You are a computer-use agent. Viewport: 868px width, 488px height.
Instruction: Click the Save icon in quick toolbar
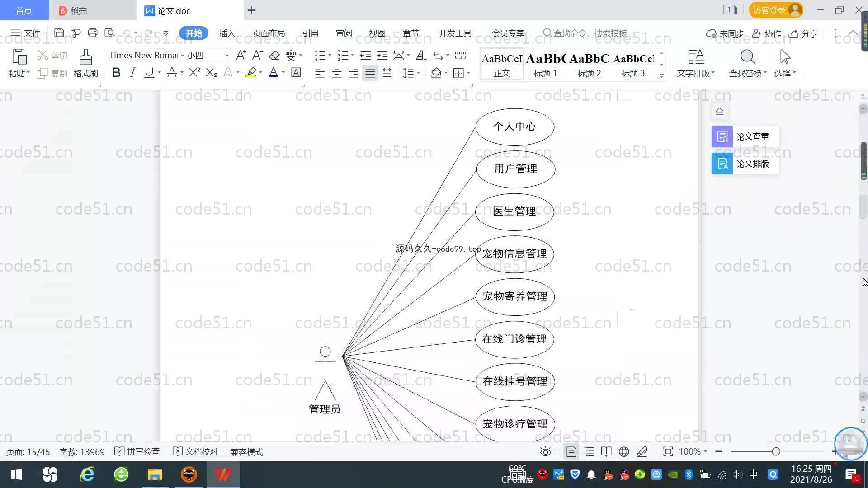[59, 33]
